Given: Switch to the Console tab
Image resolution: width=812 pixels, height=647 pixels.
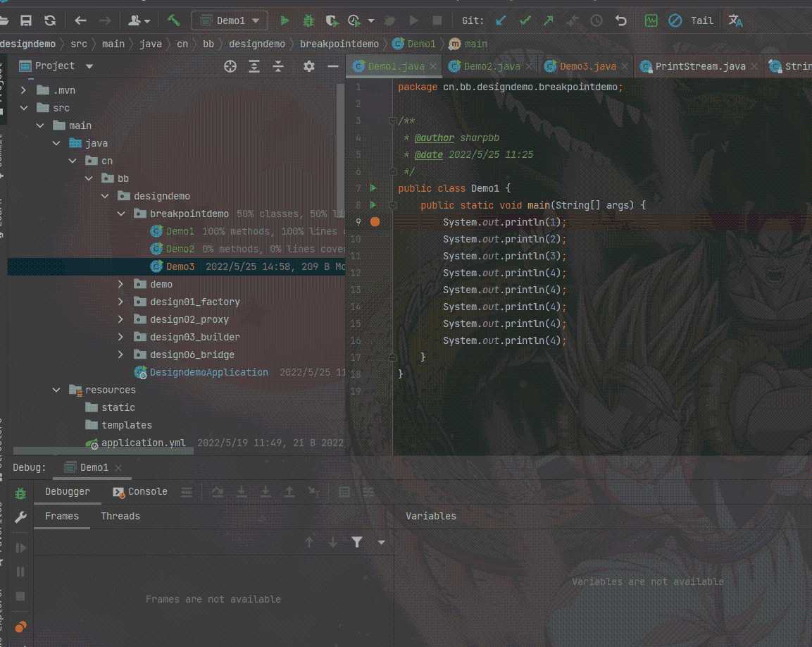Looking at the screenshot, I should coord(140,491).
